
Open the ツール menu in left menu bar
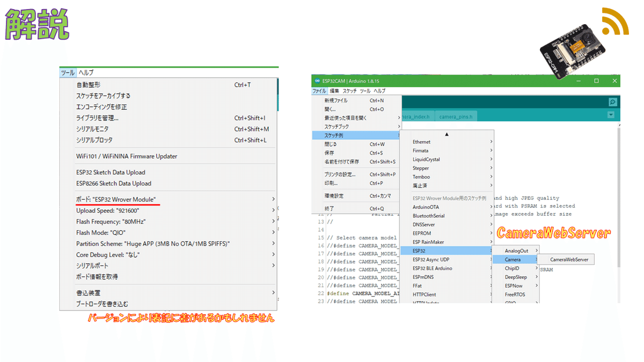pyautogui.click(x=68, y=72)
